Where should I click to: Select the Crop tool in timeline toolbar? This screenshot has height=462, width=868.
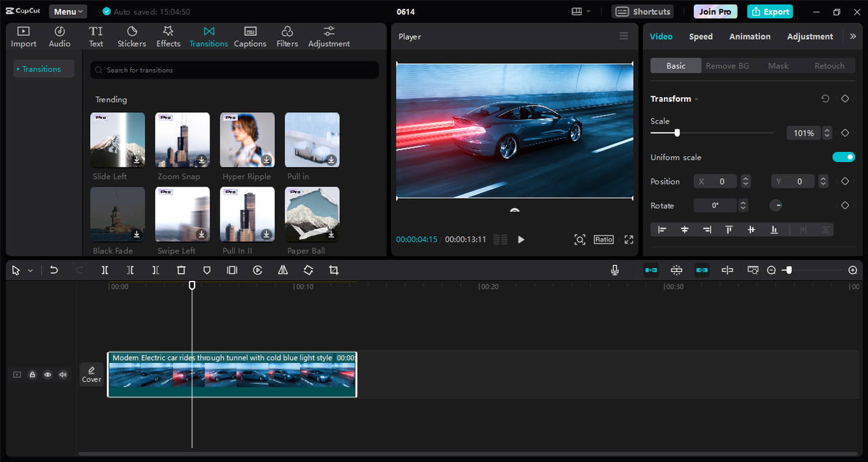coord(334,270)
